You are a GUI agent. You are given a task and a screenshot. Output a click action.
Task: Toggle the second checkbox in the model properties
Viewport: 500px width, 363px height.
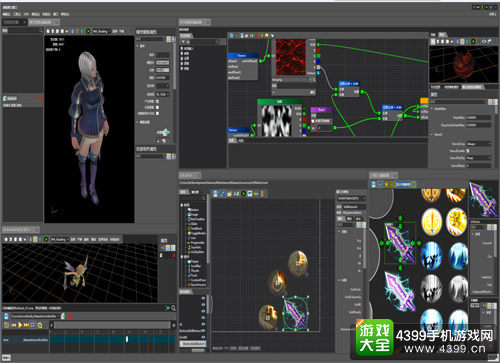[157, 107]
